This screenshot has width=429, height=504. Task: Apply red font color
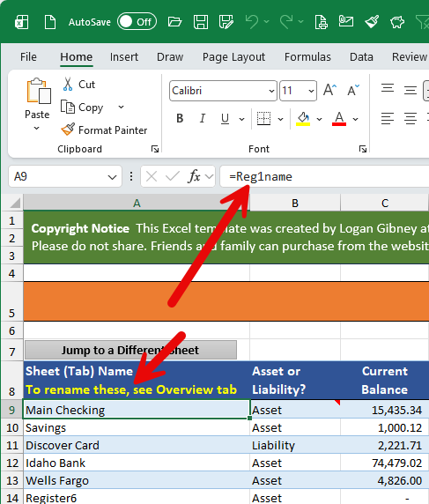(x=339, y=119)
